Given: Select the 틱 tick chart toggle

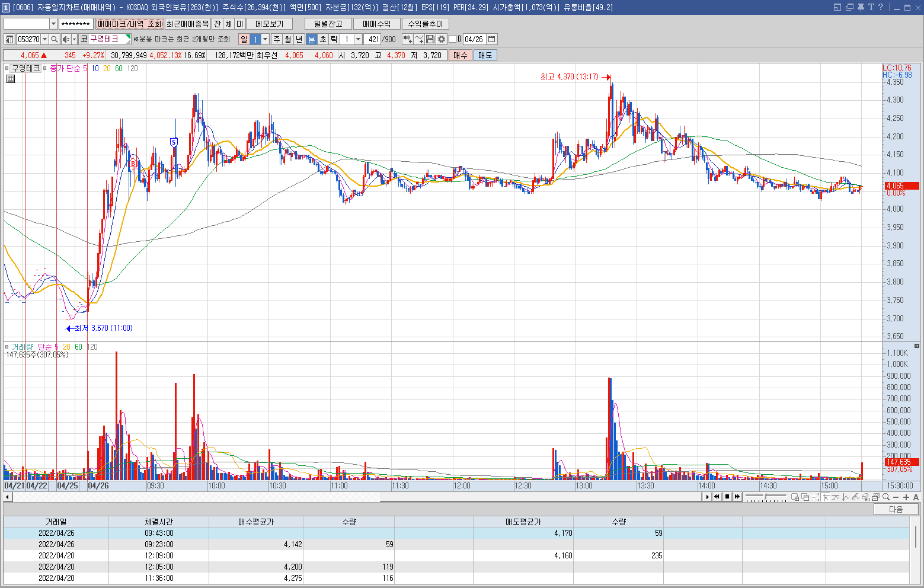Looking at the screenshot, I should pyautogui.click(x=334, y=39).
